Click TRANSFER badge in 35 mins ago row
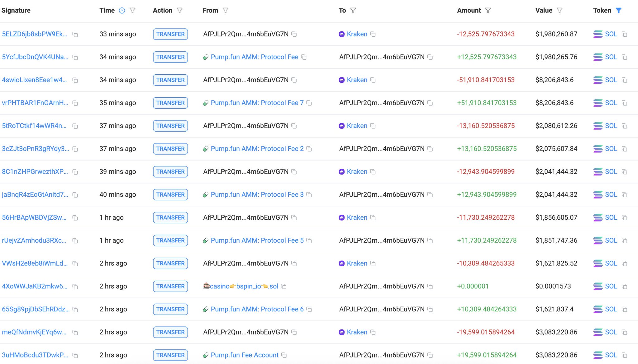Image resolution: width=638 pixels, height=364 pixels. [x=170, y=103]
